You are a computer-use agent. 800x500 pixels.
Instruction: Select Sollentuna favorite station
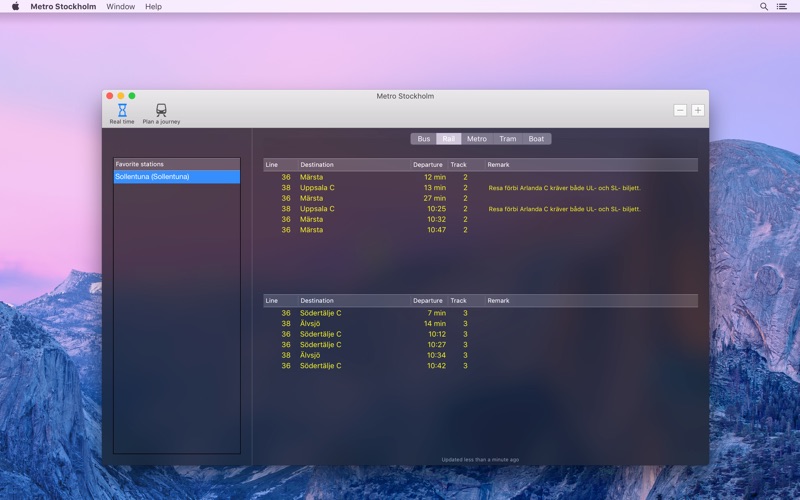click(176, 177)
